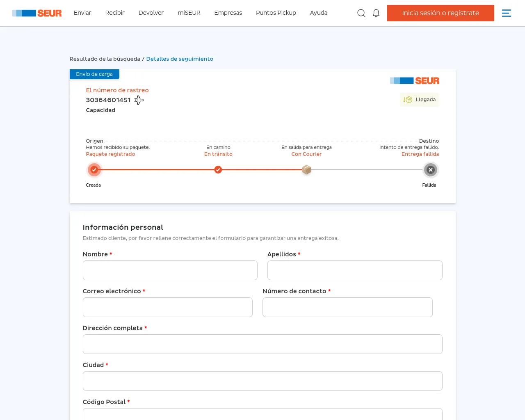Click Detalles de seguimiento breadcrumb

click(180, 59)
